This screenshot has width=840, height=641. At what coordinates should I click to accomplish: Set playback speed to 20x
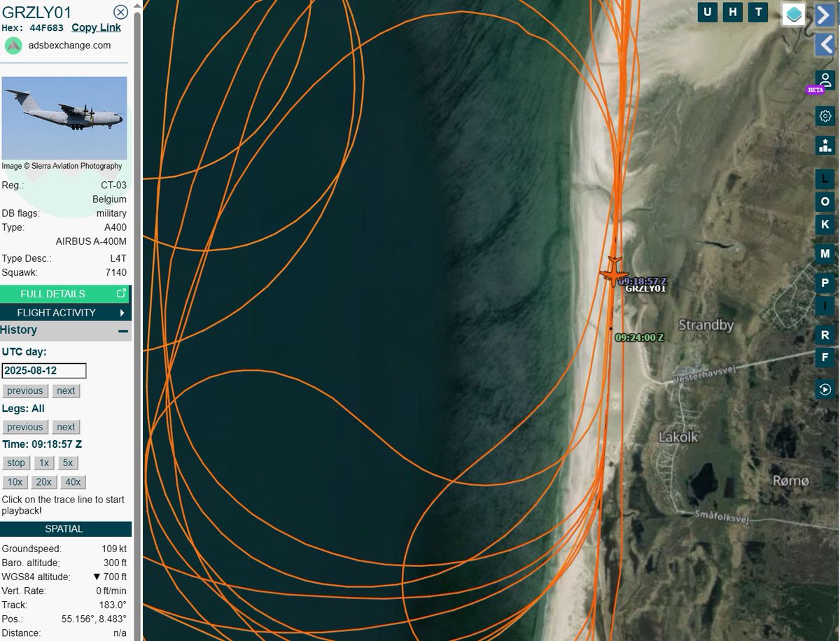tap(43, 481)
